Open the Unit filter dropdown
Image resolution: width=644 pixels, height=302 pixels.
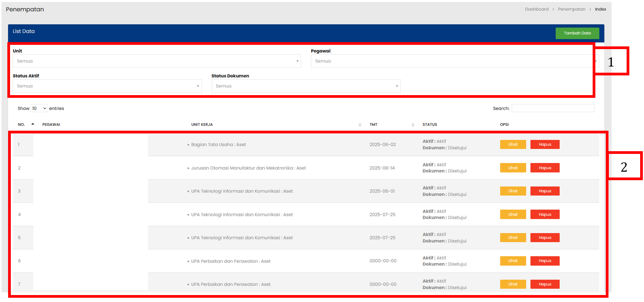tap(157, 61)
